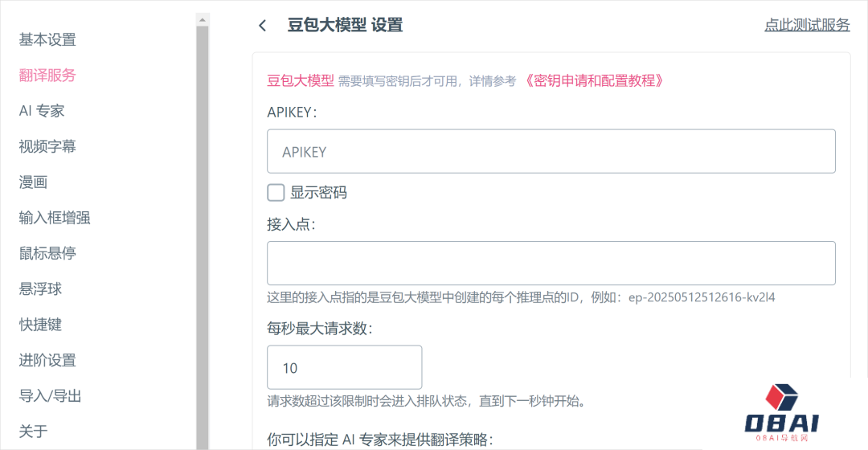Click the 每秒最大请求数 number field
This screenshot has width=868, height=450.
(x=344, y=368)
